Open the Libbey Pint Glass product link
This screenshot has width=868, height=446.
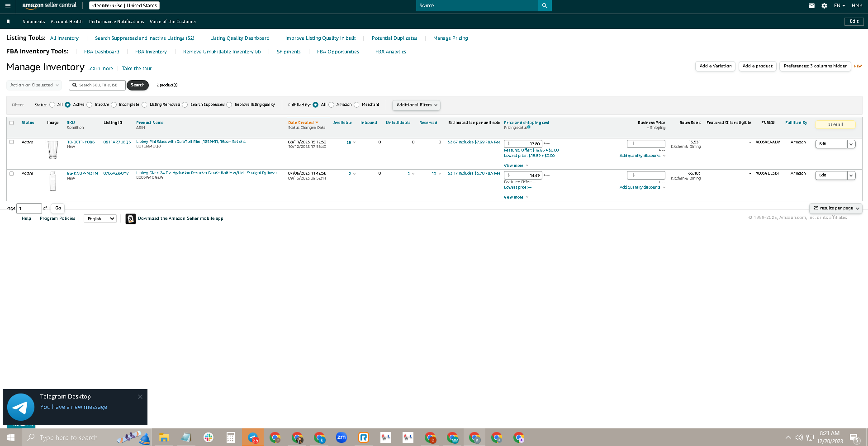191,142
